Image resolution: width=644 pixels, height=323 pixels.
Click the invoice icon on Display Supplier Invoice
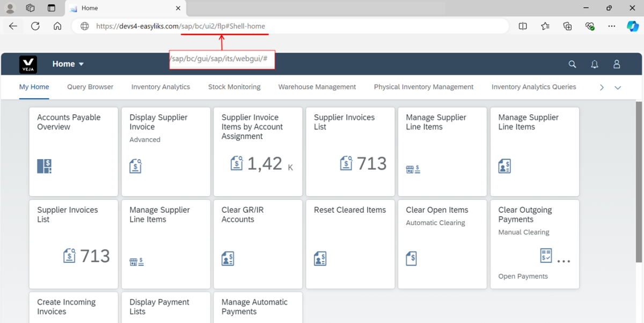pos(135,166)
